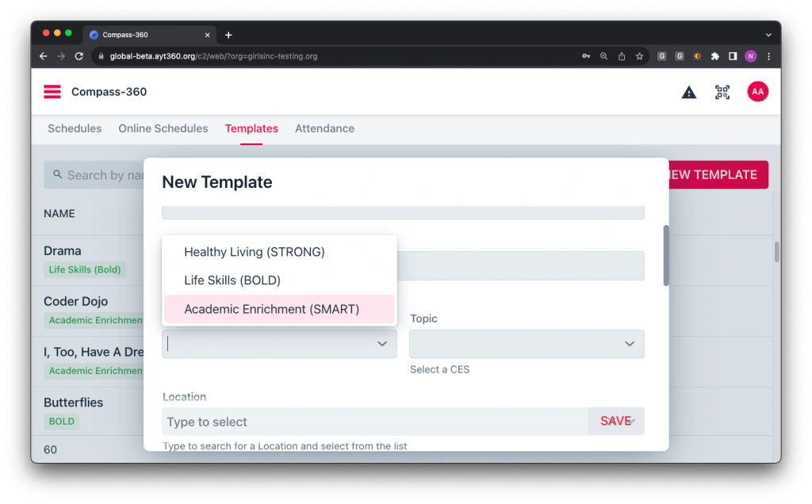Open the AA user avatar menu

(x=757, y=92)
